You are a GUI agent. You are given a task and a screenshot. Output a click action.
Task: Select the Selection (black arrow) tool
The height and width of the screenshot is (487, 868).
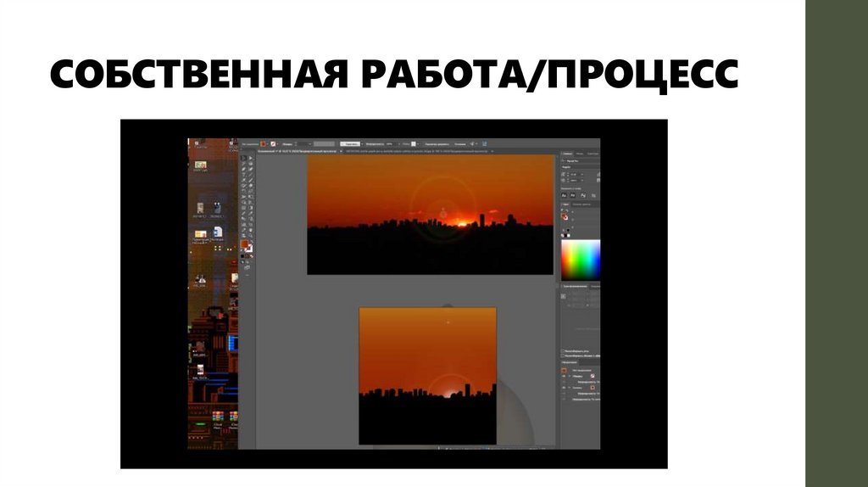243,158
